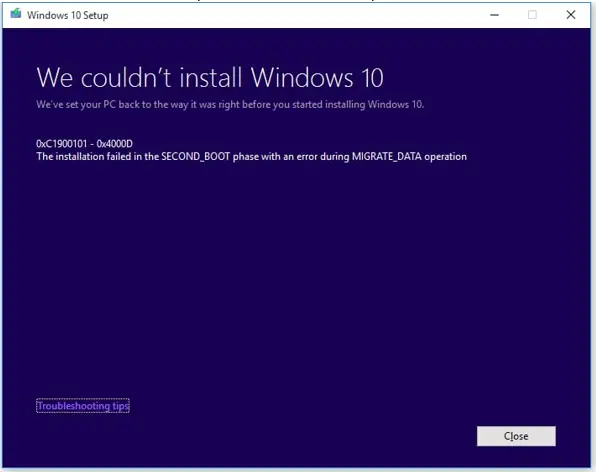Image resolution: width=596 pixels, height=472 pixels.
Task: Minimize the Windows 10 Setup window
Action: [x=494, y=15]
